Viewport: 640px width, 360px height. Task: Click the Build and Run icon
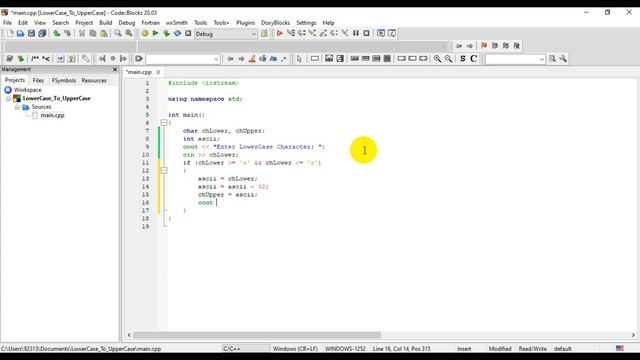[166, 33]
